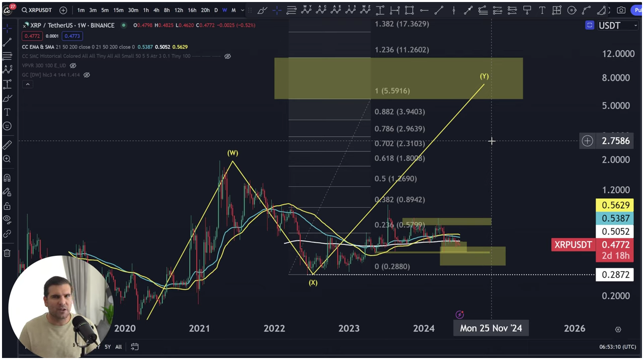Collapse the indicator legend arrow
644x360 pixels.
(28, 84)
